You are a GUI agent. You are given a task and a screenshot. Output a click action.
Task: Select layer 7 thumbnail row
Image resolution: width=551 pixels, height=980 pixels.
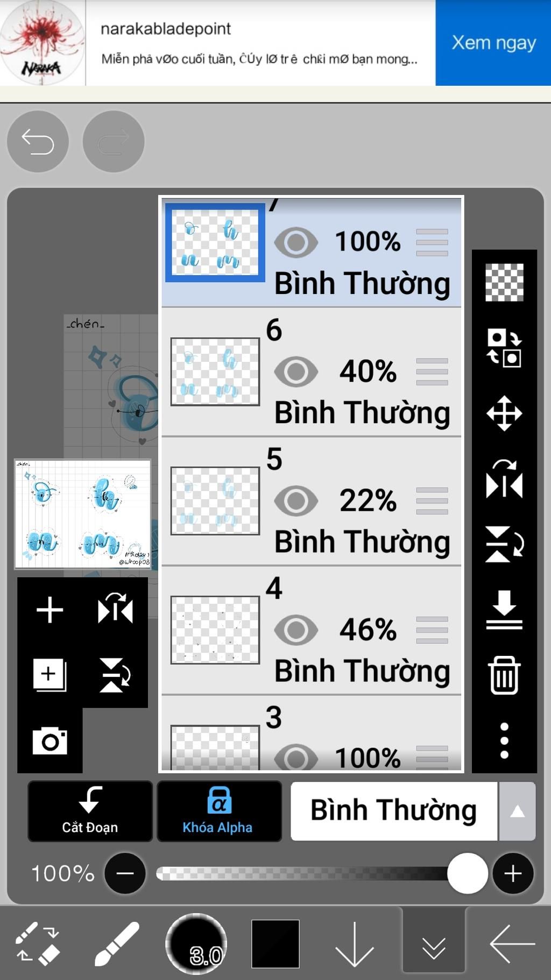pyautogui.click(x=312, y=252)
